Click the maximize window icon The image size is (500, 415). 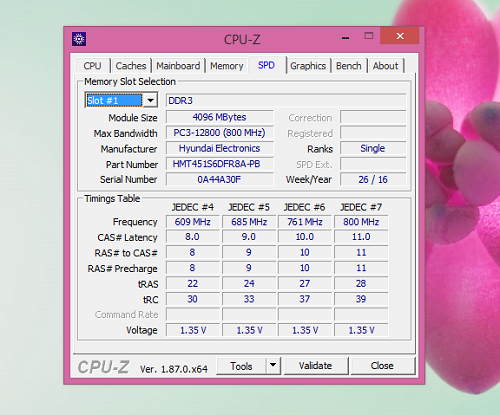[369, 36]
